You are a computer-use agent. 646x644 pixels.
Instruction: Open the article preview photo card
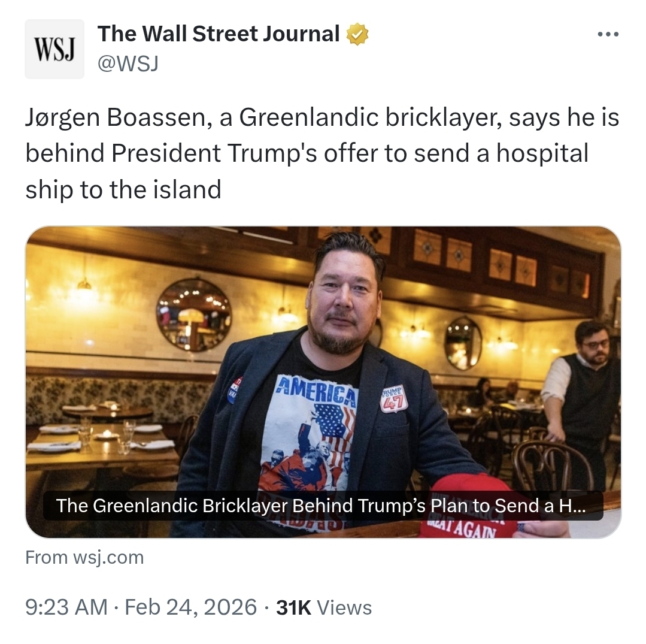point(323,382)
